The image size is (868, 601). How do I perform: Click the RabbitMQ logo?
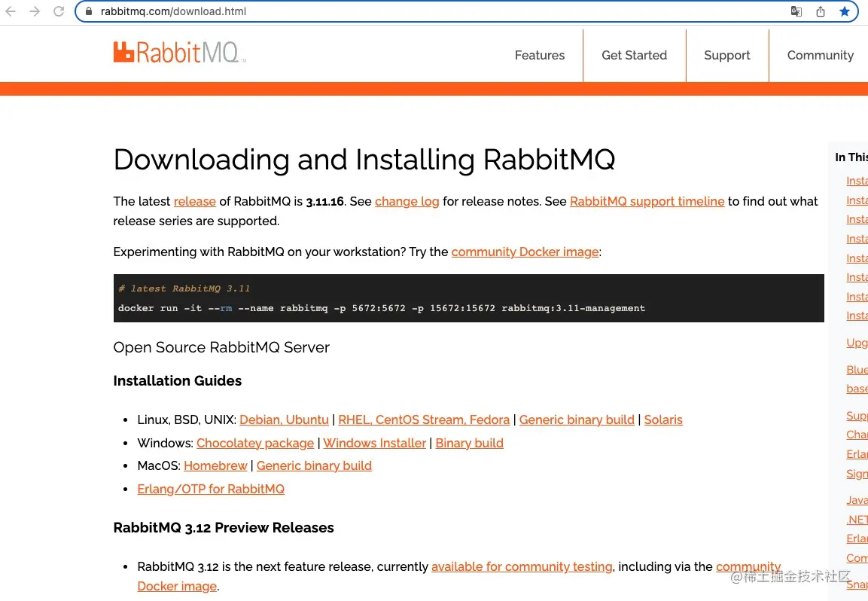coord(179,52)
